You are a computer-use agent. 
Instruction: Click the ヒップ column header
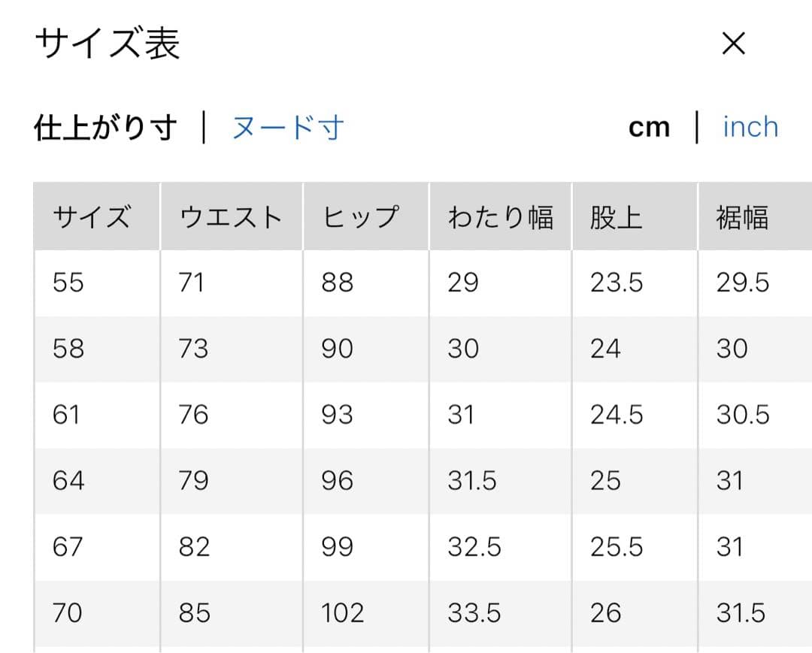click(360, 218)
